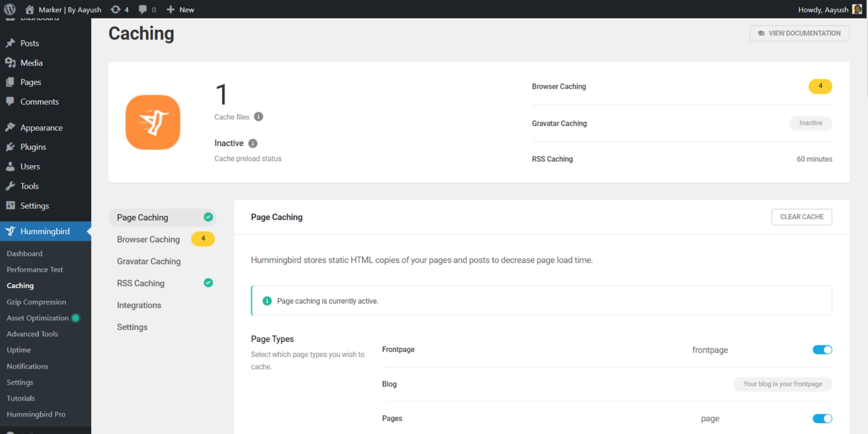Select the Media library icon
This screenshot has width=868, height=434.
11,62
